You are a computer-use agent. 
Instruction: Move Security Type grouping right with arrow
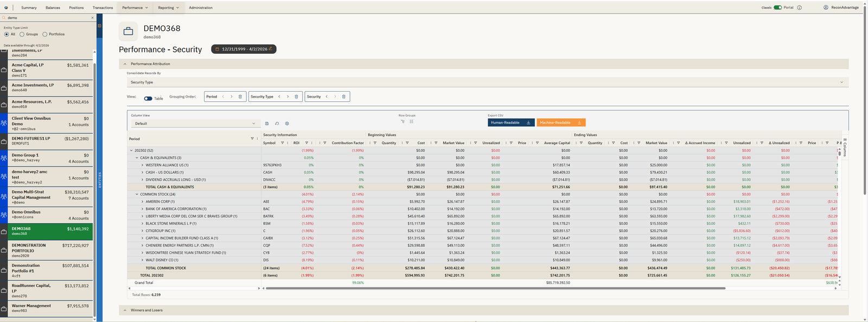click(x=288, y=96)
